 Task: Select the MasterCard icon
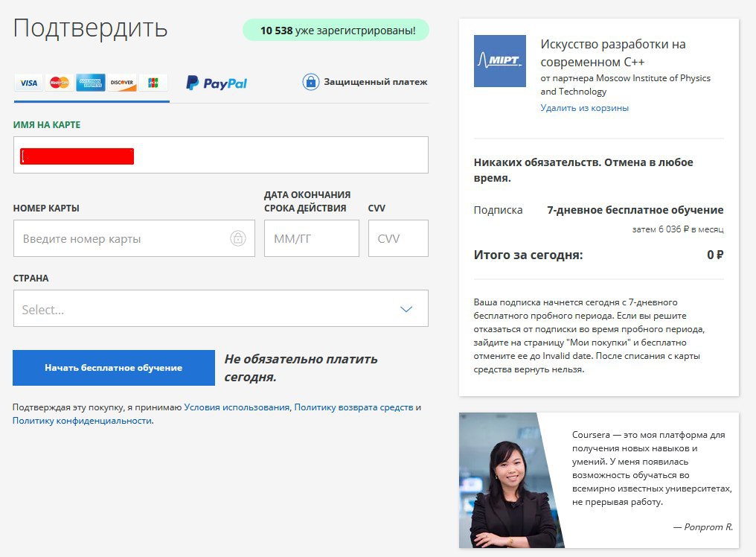click(60, 83)
